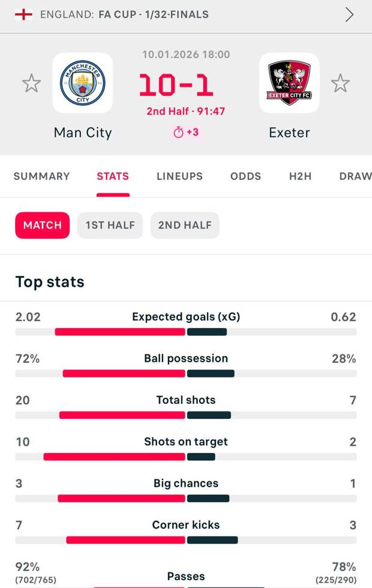Click the Ball possession progress bar
This screenshot has height=588, width=372.
click(x=186, y=373)
